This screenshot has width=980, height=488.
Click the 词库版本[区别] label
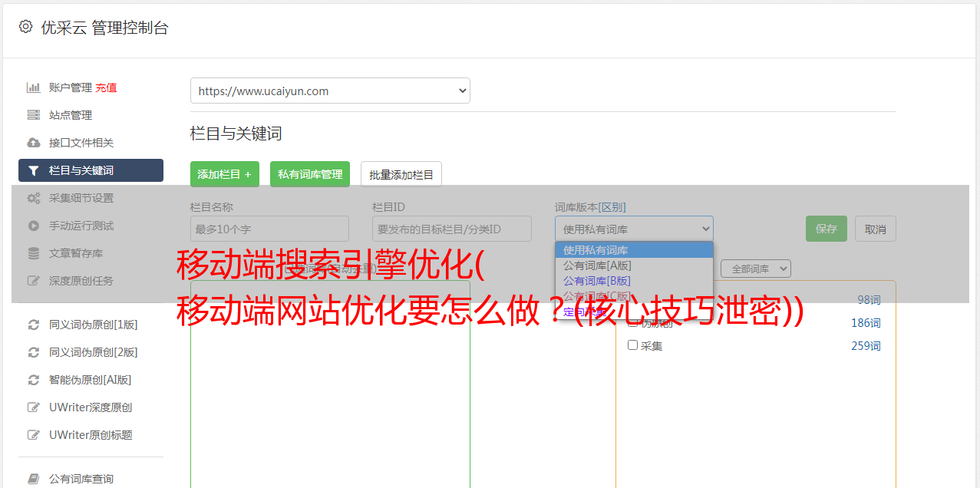pyautogui.click(x=590, y=207)
